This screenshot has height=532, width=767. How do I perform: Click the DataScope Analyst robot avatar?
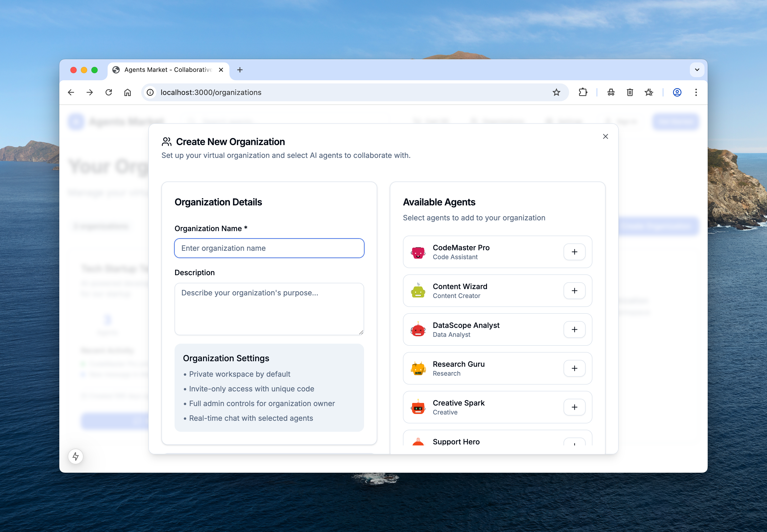[418, 330]
